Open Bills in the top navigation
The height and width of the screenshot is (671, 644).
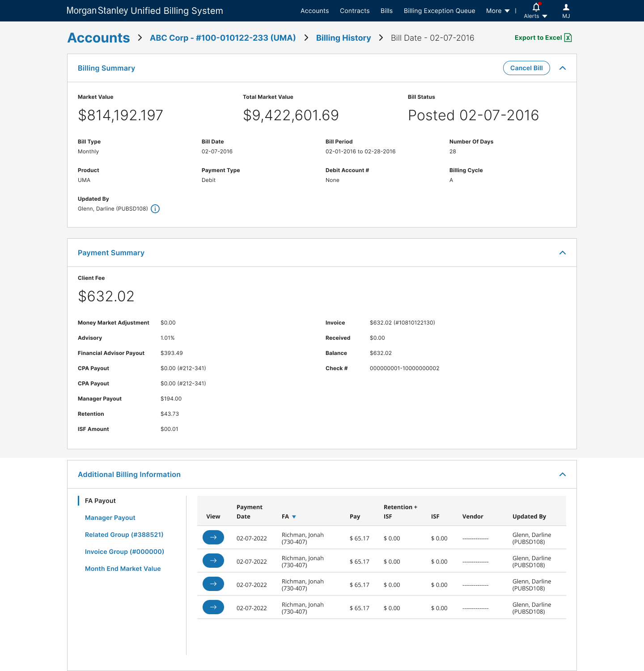pyautogui.click(x=386, y=11)
